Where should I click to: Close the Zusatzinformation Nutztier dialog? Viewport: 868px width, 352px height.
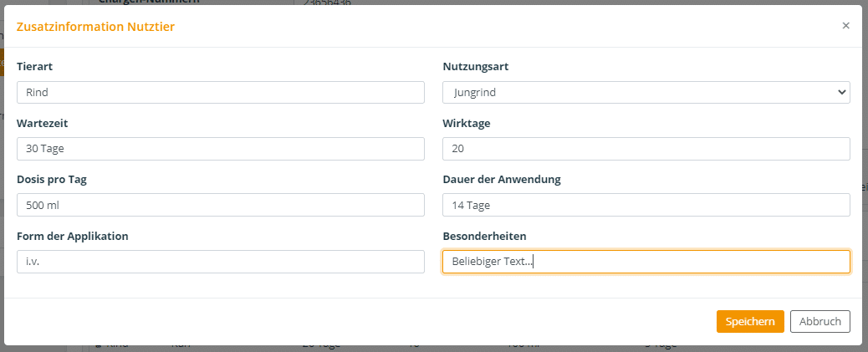(x=845, y=25)
